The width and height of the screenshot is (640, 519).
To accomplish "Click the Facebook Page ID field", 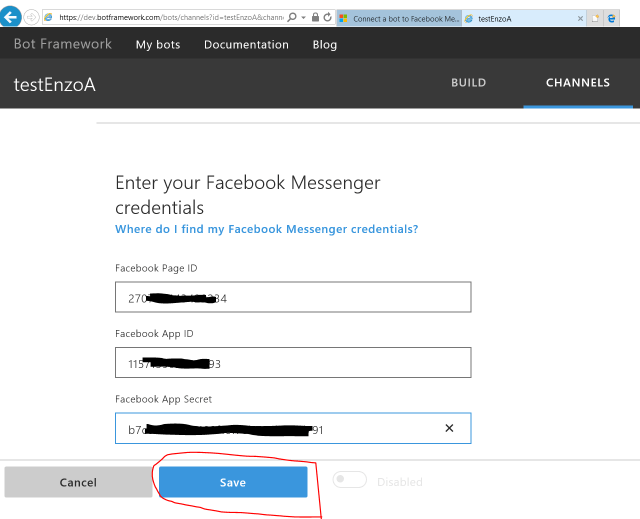I will [293, 297].
